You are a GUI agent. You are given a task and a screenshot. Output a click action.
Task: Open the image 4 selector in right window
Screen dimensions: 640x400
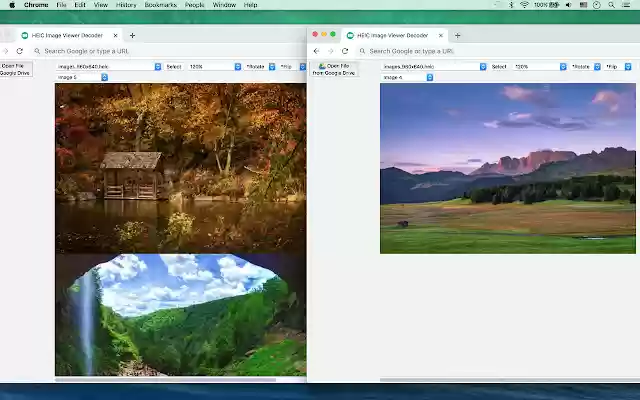407,77
